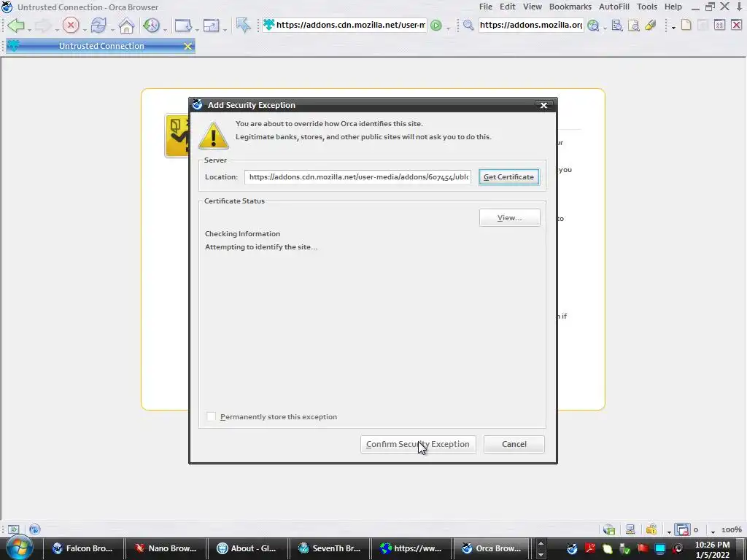
Task: Open the Windows Start button
Action: [20, 548]
